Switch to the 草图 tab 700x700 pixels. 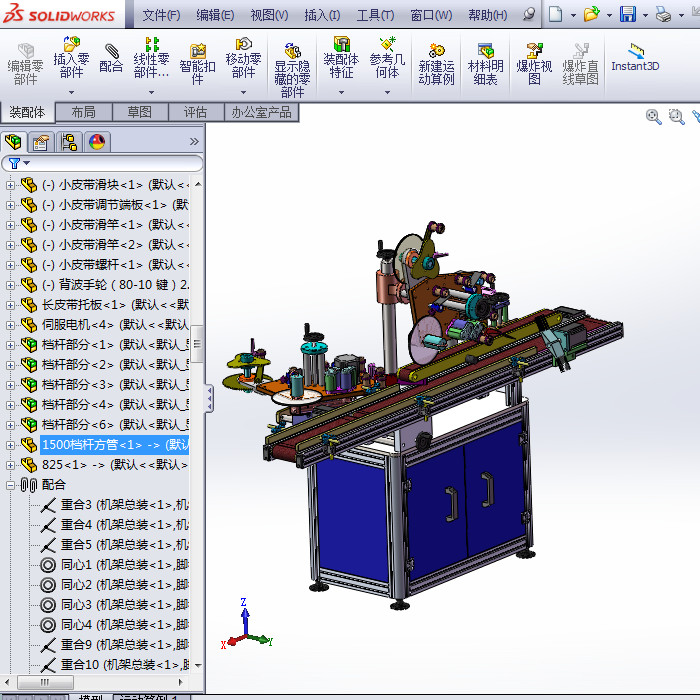(x=140, y=112)
